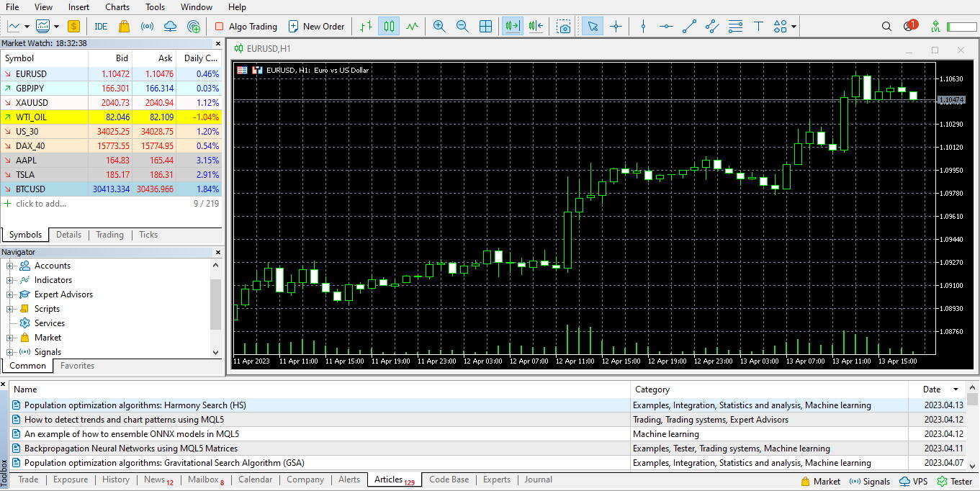
Task: Expand the Indicators tree node
Action: click(10, 280)
